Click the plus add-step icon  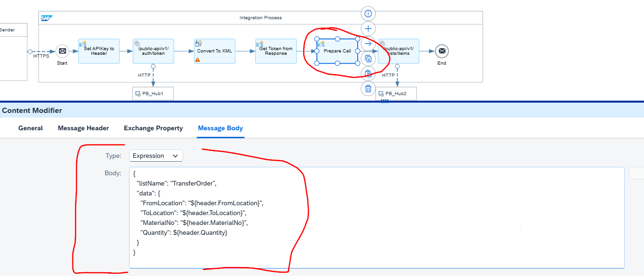click(x=368, y=29)
